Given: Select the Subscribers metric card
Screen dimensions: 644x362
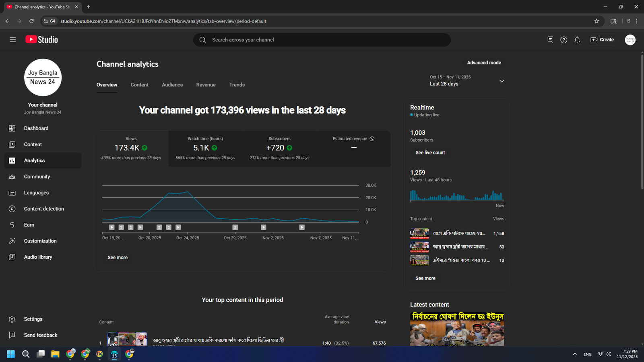Looking at the screenshot, I should 279,148.
